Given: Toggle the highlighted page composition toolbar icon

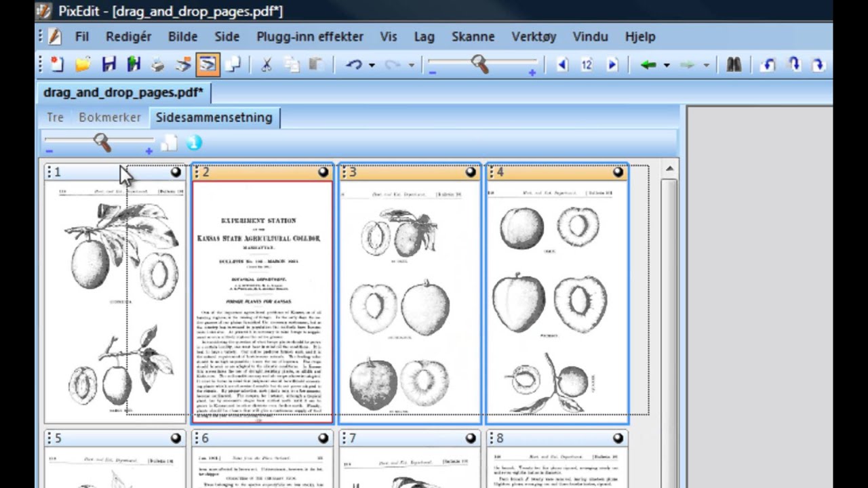Looking at the screenshot, I should (208, 65).
